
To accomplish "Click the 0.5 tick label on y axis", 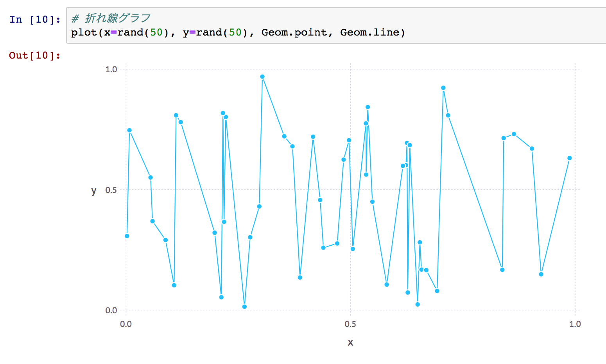I will point(111,190).
